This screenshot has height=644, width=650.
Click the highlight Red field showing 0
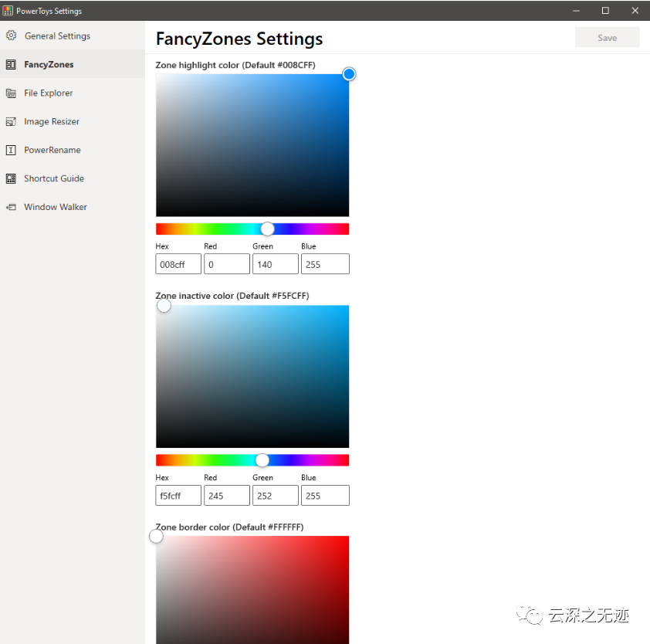(227, 264)
